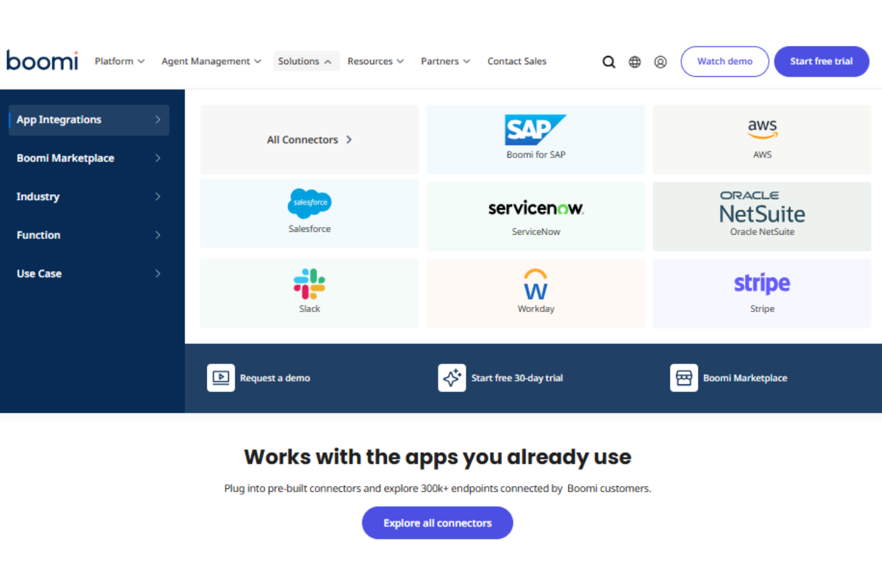Open the user account icon
This screenshot has width=882, height=588.
(660, 62)
